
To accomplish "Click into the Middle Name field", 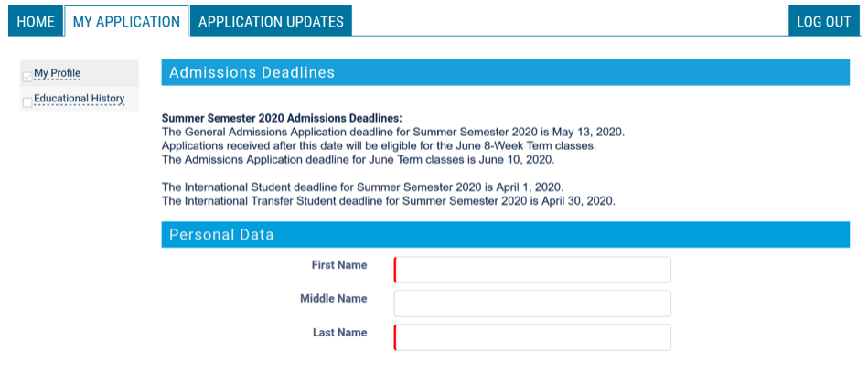I will pyautogui.click(x=532, y=304).
